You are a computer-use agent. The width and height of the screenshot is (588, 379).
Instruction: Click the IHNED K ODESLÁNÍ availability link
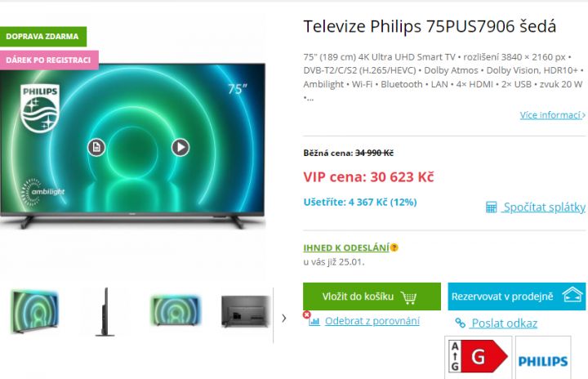(346, 247)
